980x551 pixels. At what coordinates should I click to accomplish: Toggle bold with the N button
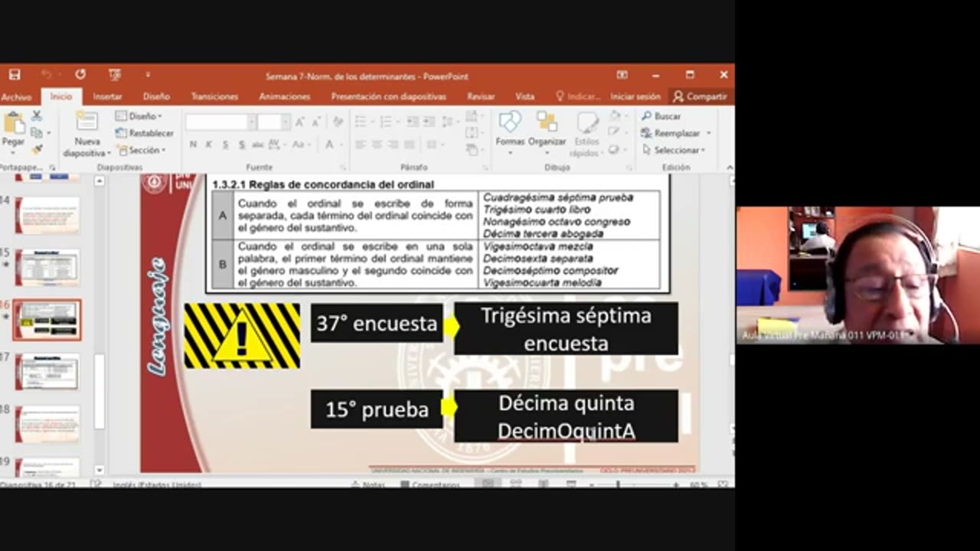click(193, 145)
